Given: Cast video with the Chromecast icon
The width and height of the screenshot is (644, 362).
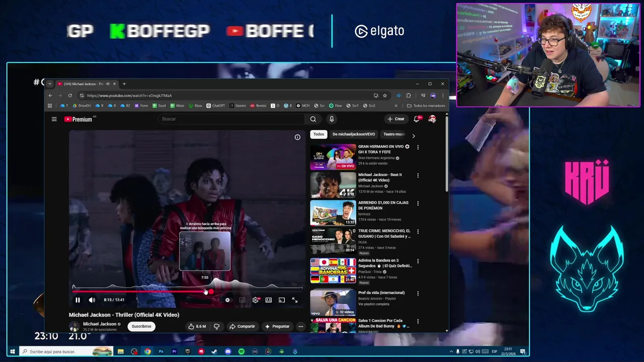Looking at the screenshot, I should [282, 300].
